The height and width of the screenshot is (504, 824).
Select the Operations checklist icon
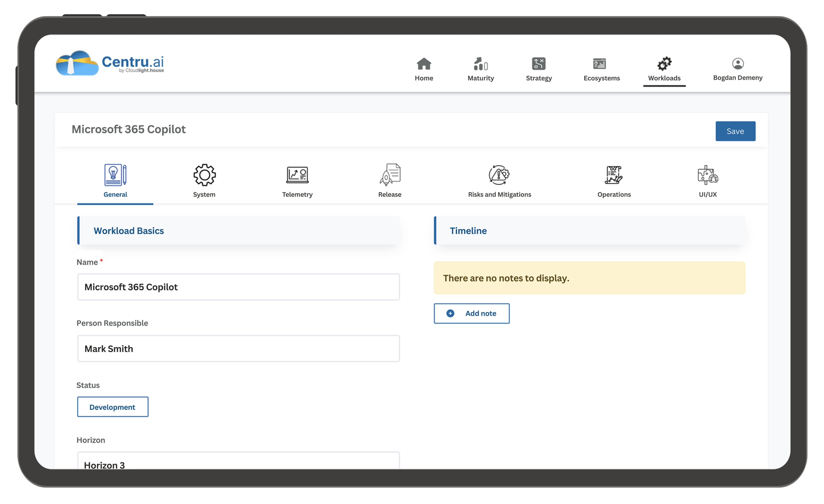click(614, 175)
